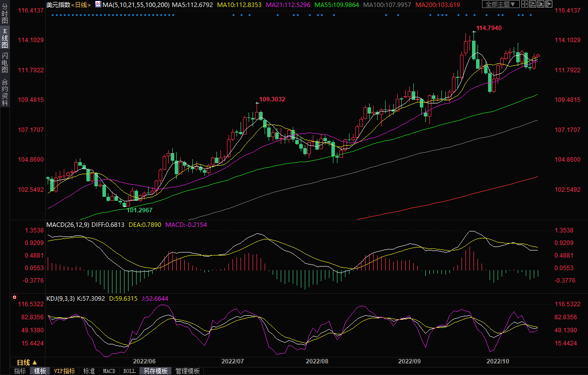
Task: Switch to the 指标 bottom tab
Action: tap(20, 371)
